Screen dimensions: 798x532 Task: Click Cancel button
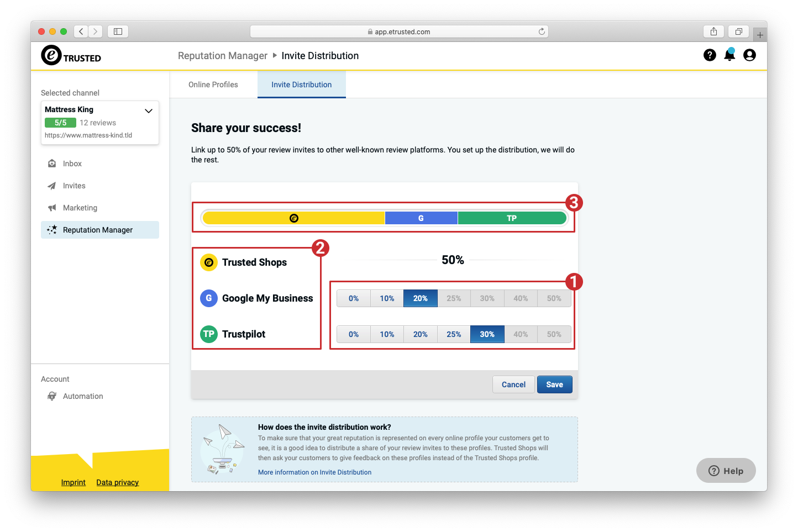[513, 384]
